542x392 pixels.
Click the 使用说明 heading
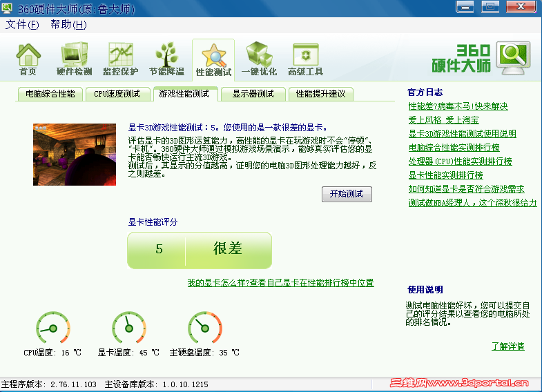pyautogui.click(x=425, y=290)
